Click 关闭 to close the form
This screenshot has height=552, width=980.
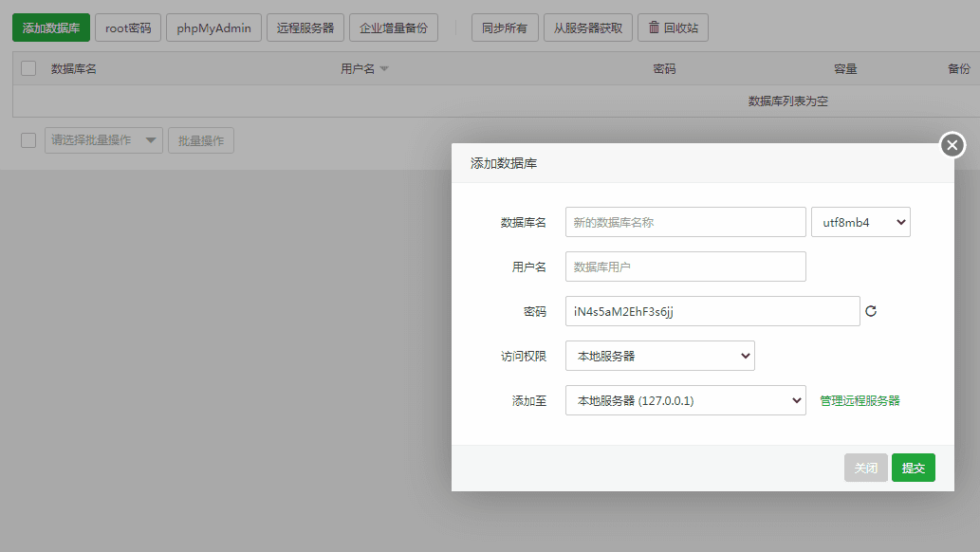coord(864,467)
